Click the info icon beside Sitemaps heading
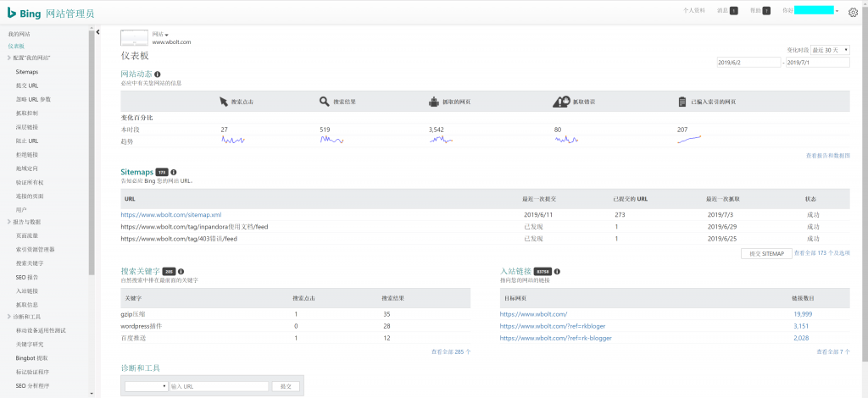This screenshot has height=398, width=868. click(x=175, y=172)
